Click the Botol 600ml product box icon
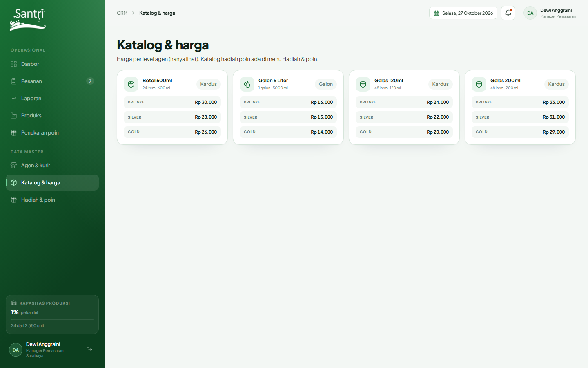Viewport: 588px width, 368px height. 131,84
